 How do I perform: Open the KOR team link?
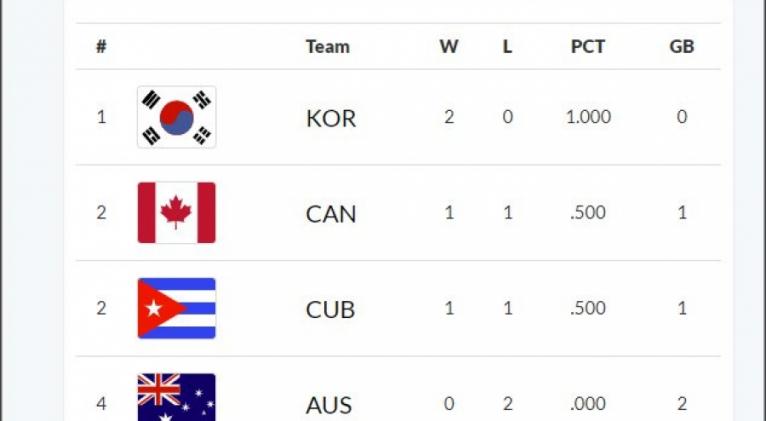331,118
